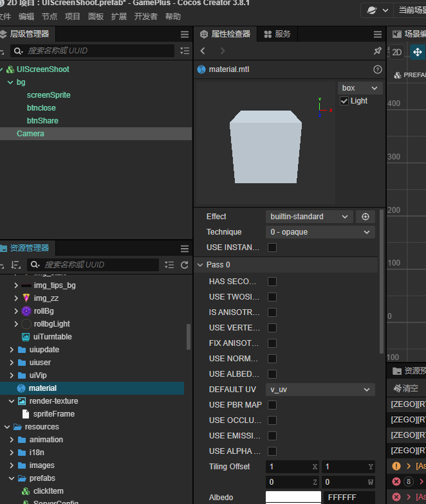Viewport: 426px width, 504px height.
Task: Open the Hierarchy panel hamburger menu
Action: 185,35
